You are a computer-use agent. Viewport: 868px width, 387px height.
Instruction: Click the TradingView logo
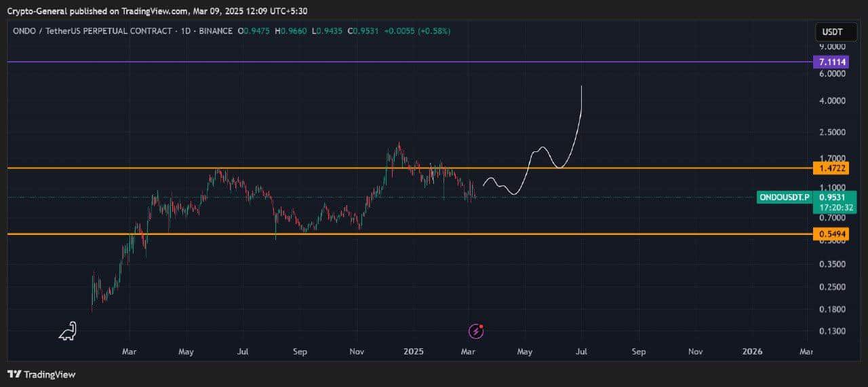[x=41, y=374]
